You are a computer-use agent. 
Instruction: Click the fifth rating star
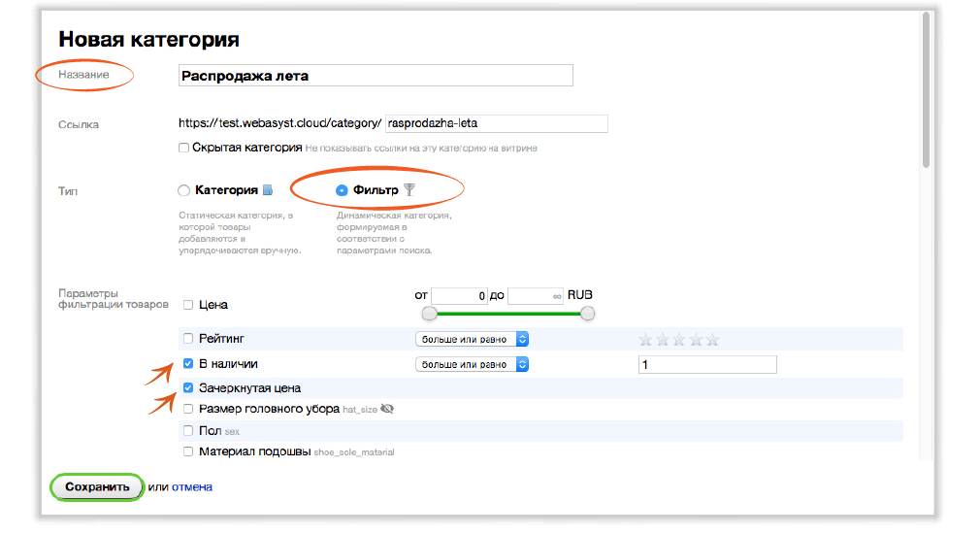point(712,339)
